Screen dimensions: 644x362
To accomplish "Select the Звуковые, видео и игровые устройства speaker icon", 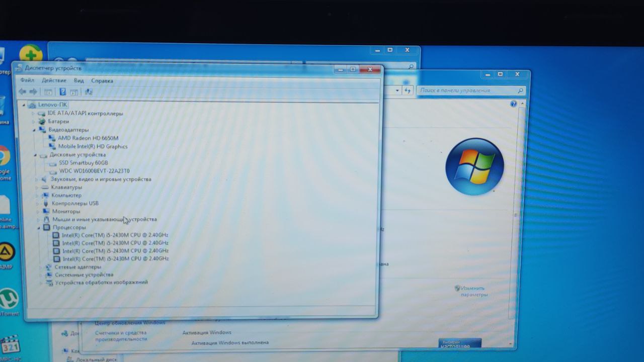I will 44,179.
